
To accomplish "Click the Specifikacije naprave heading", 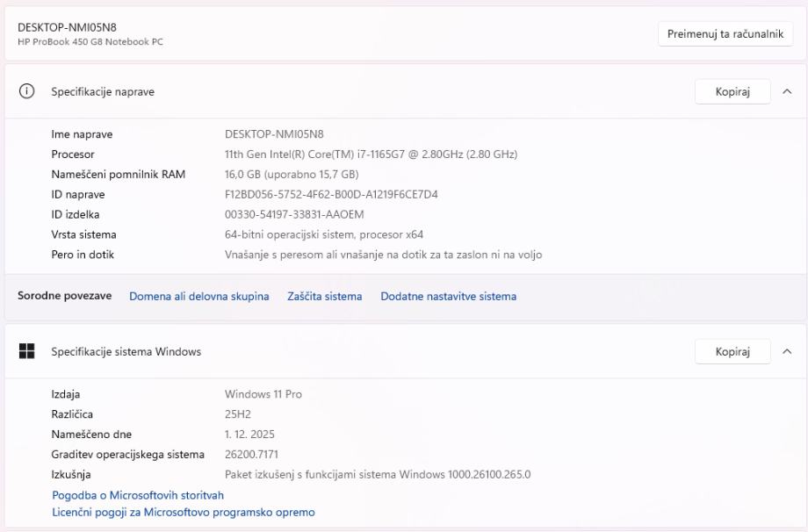I will [103, 91].
